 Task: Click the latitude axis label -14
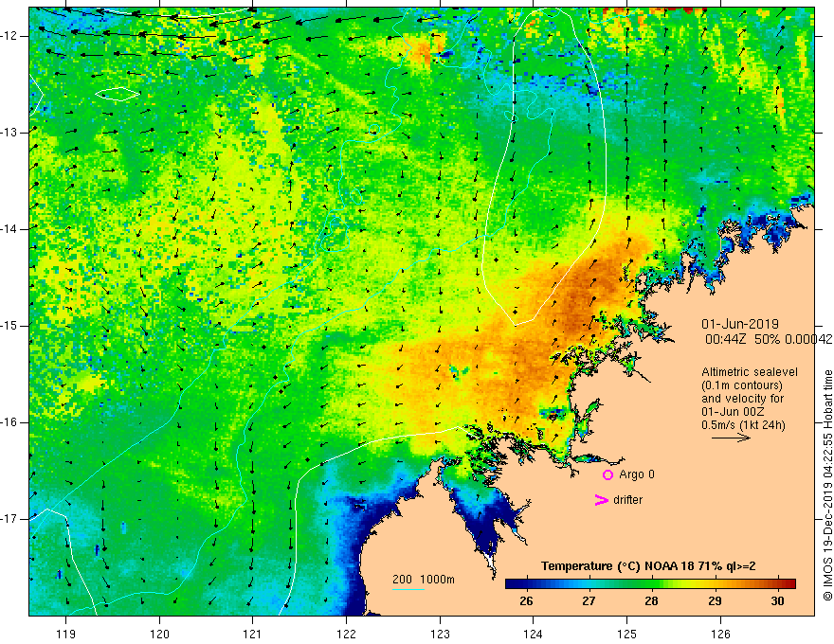10,229
